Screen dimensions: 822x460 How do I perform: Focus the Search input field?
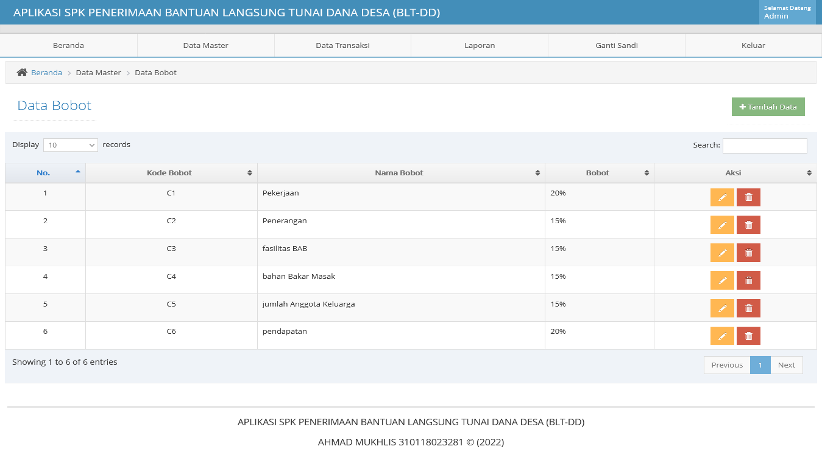click(x=765, y=145)
